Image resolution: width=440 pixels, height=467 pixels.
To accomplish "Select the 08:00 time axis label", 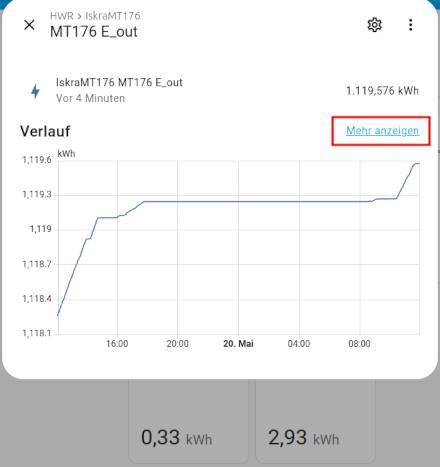I will tap(359, 344).
